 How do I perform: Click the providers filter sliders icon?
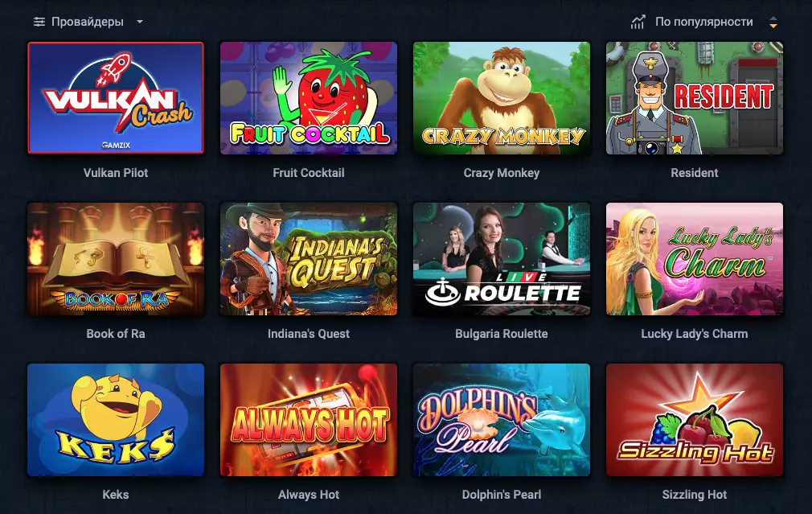click(x=39, y=22)
